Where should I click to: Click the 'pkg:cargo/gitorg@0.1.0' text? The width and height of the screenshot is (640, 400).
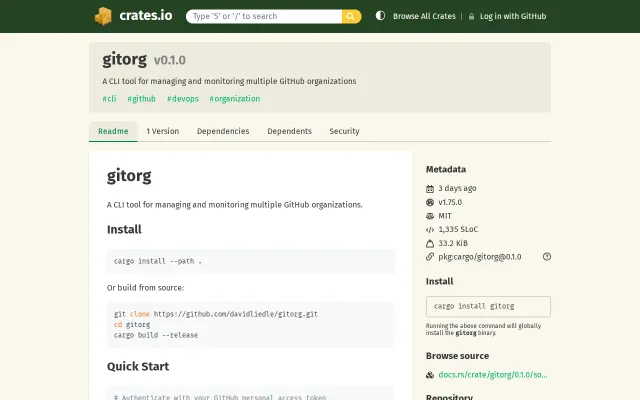pos(480,257)
